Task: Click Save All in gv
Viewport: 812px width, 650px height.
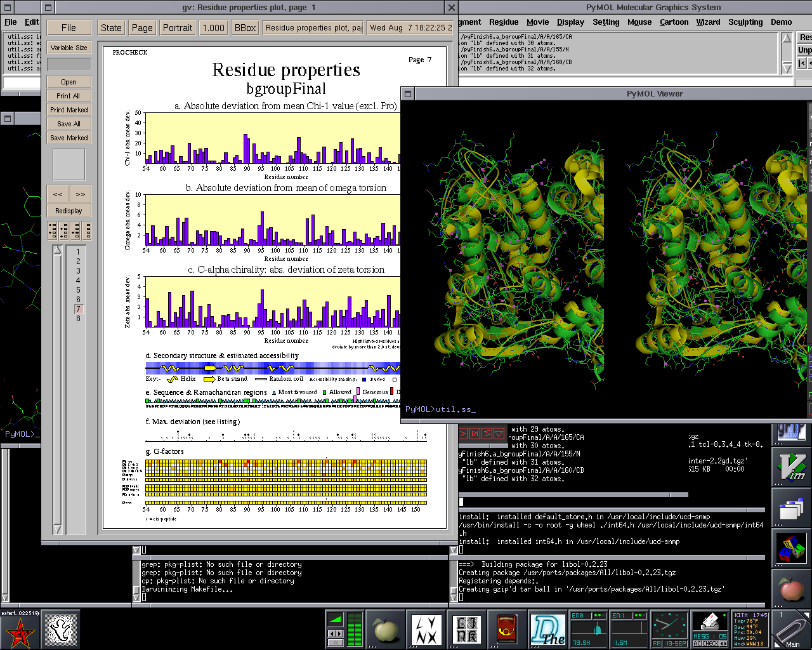Action: tap(69, 124)
